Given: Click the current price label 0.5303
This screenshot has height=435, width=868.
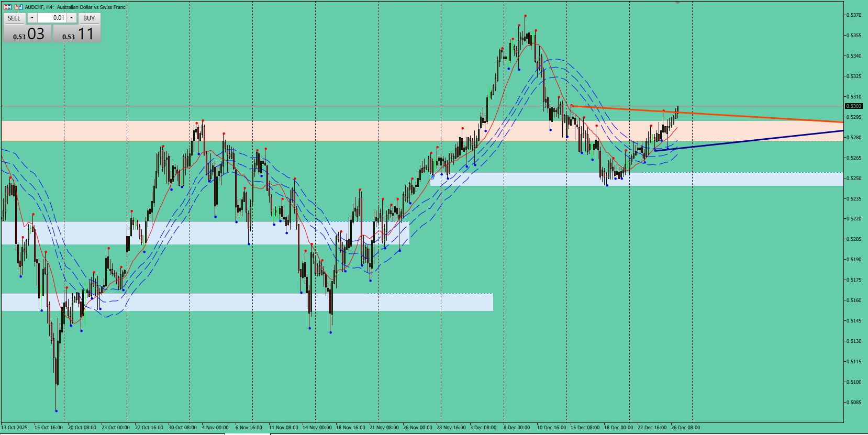Looking at the screenshot, I should pos(854,106).
